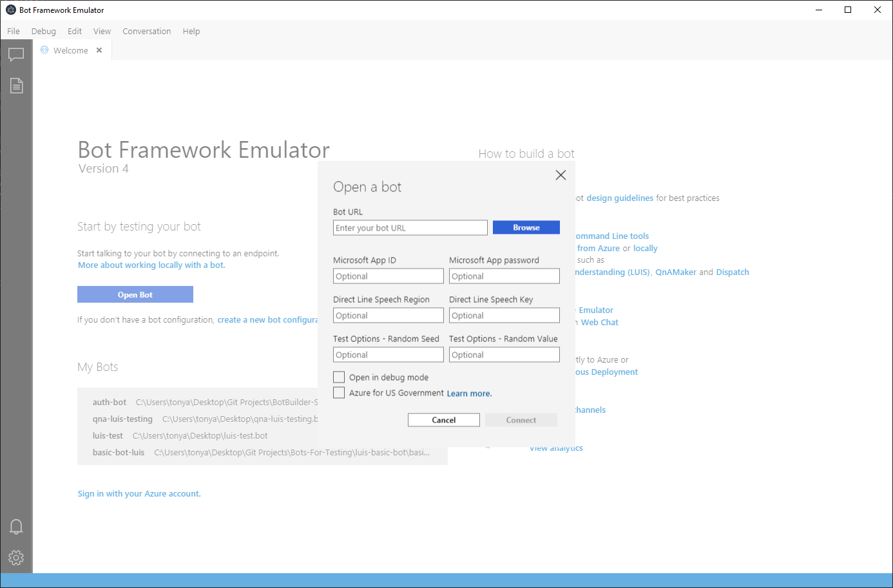
Task: Click Test Options Random Value field
Action: 504,355
